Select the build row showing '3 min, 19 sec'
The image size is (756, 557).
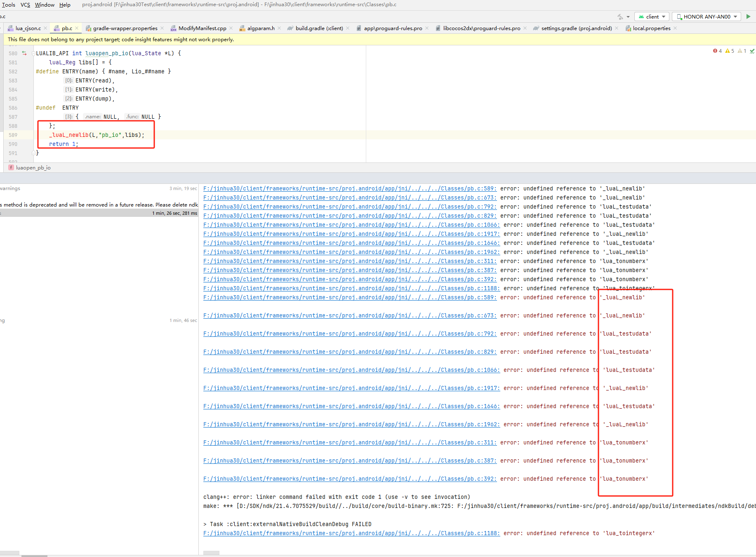(x=99, y=188)
